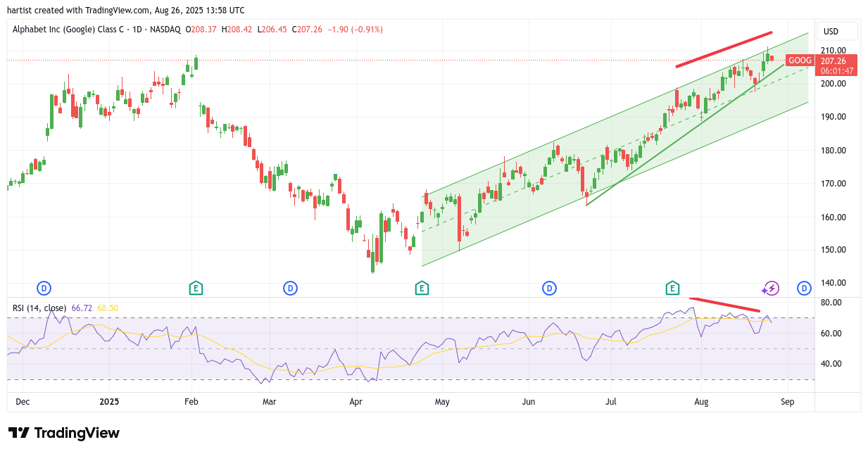
Task: Click the RSI value 66.72
Action: [82, 308]
